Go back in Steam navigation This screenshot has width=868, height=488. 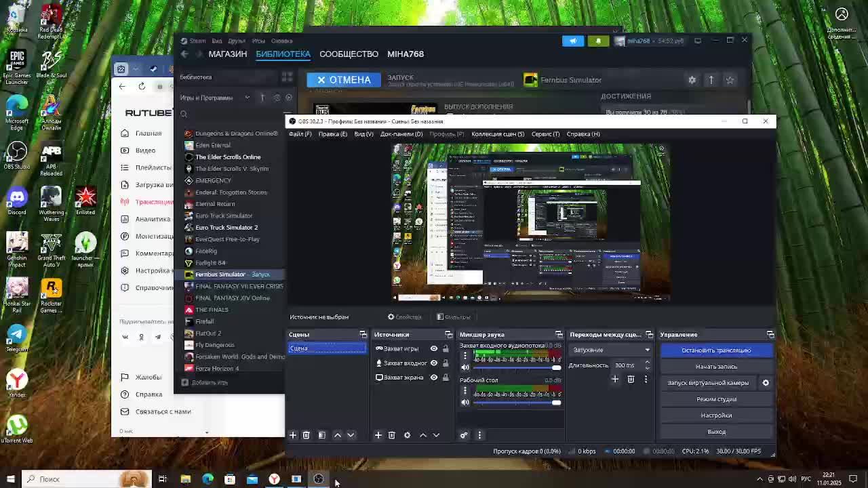[184, 54]
